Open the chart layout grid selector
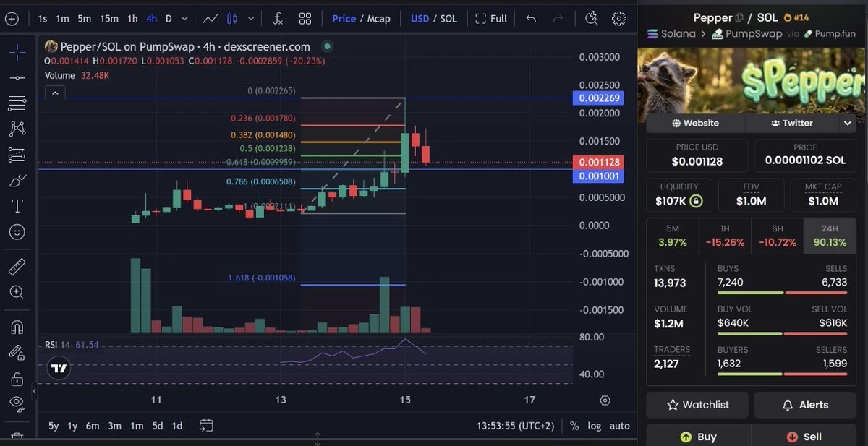 (x=305, y=18)
